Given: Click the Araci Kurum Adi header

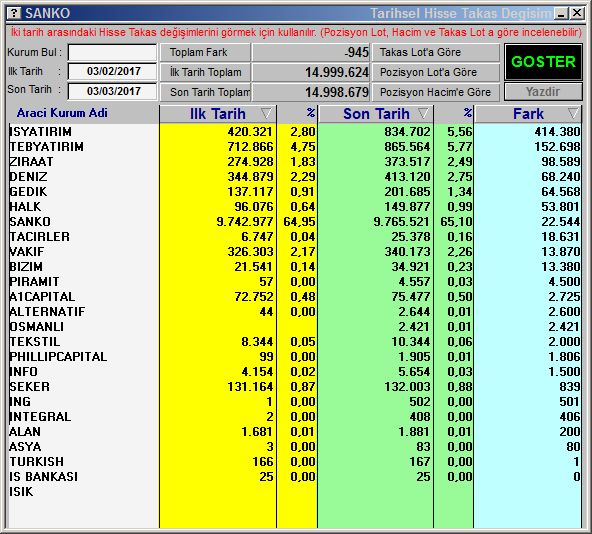Looking at the screenshot, I should pos(62,113).
